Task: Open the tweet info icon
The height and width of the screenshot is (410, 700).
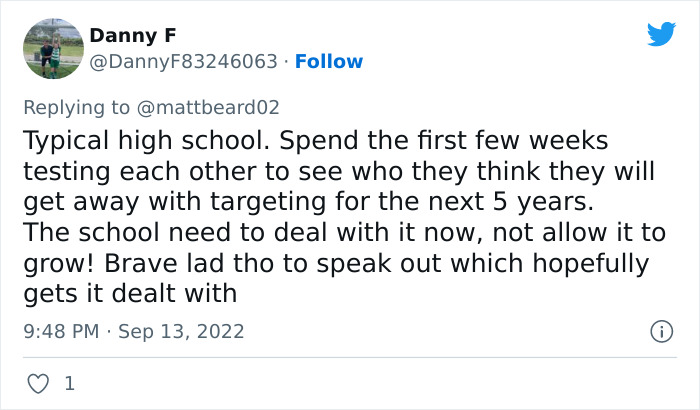Action: [x=661, y=331]
